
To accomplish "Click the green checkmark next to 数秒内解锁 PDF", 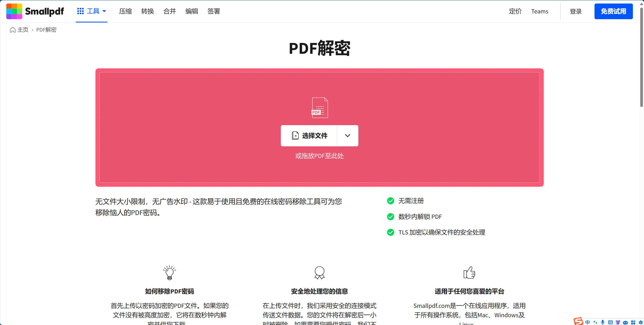I will (390, 216).
